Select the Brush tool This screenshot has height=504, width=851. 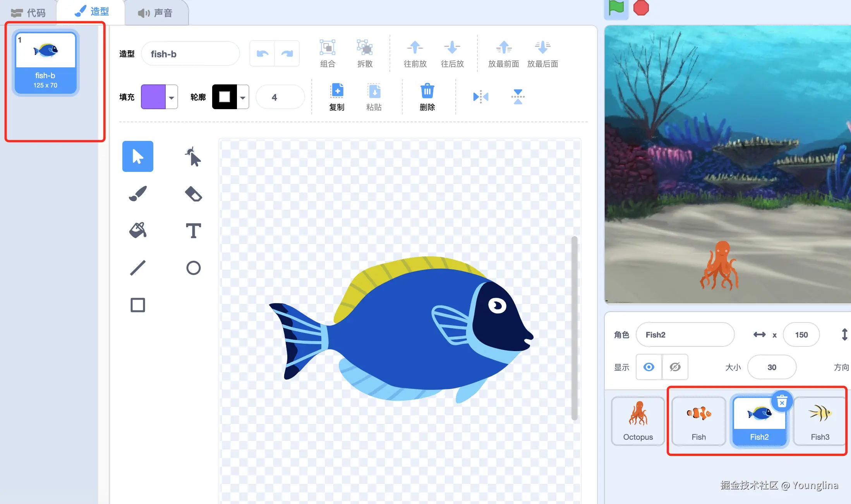pos(138,194)
